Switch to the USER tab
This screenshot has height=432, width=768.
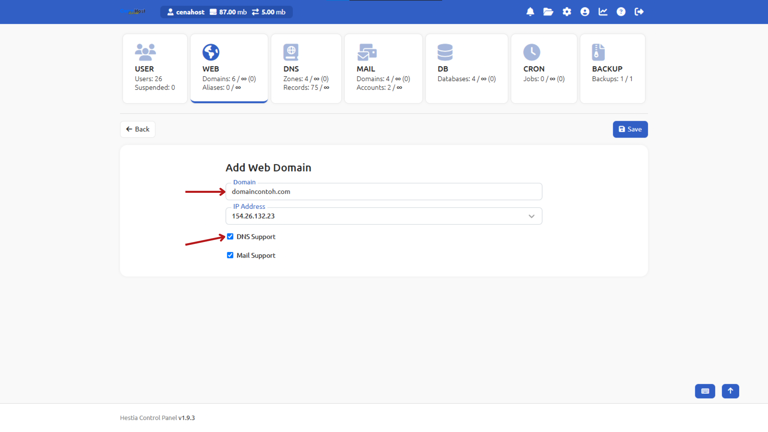155,69
